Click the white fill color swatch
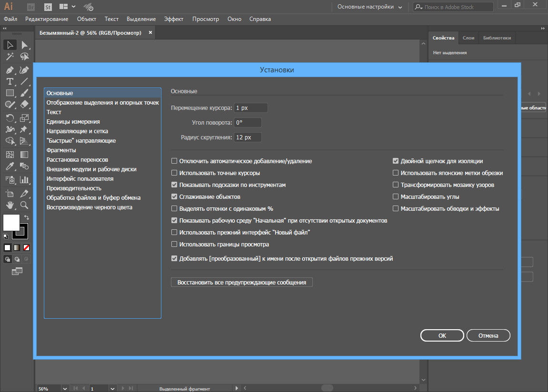 (11, 222)
